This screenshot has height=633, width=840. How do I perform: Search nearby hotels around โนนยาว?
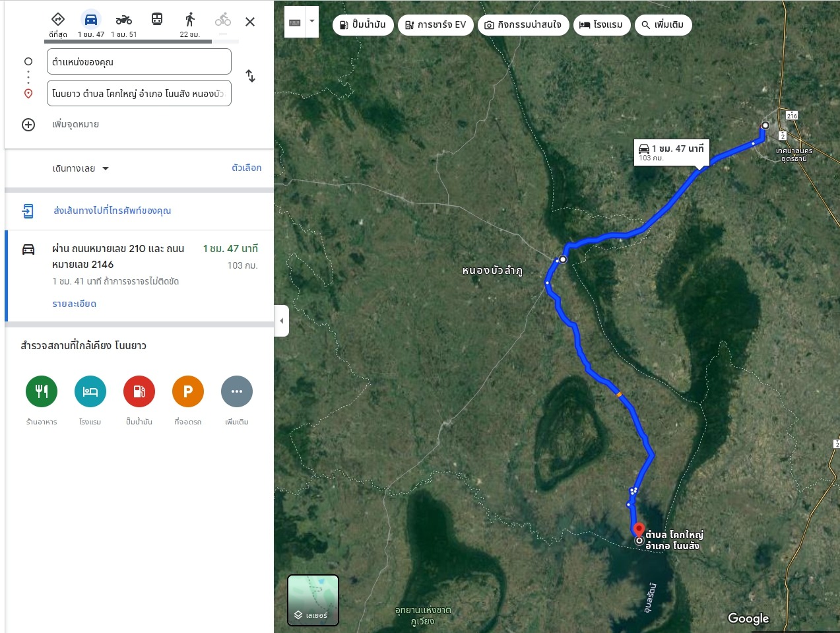90,391
